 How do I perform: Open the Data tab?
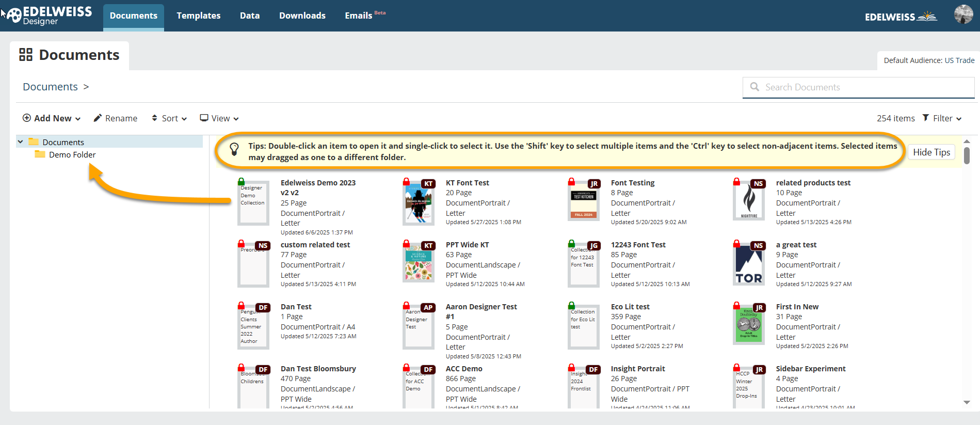pyautogui.click(x=250, y=15)
